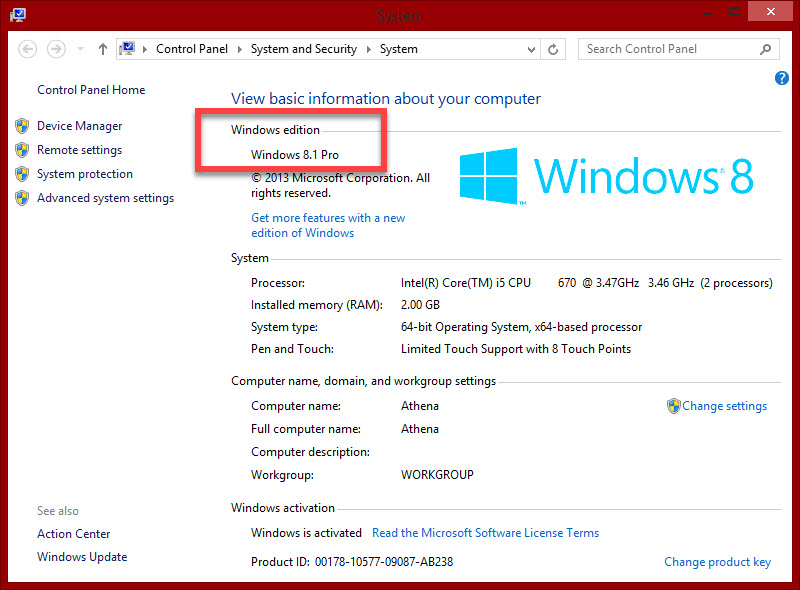800x590 pixels.
Task: Click the Forward navigation arrow
Action: point(56,50)
